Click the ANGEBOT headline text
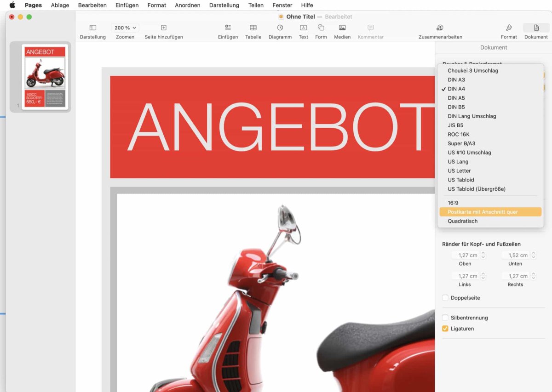Viewport: 552px width, 392px height. point(281,127)
